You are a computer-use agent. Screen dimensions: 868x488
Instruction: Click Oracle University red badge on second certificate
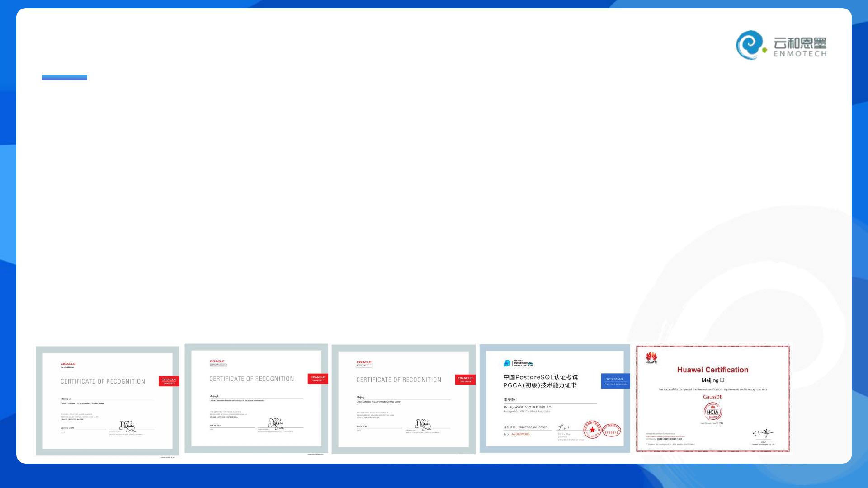[x=318, y=379]
